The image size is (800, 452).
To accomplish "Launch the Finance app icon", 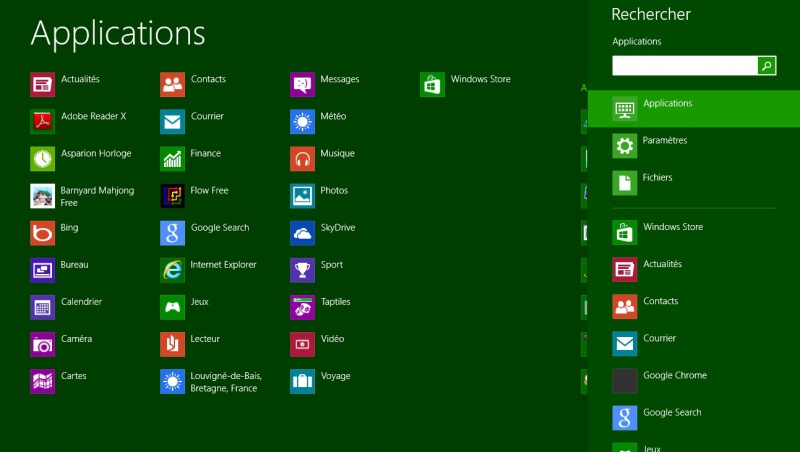I will click(172, 159).
